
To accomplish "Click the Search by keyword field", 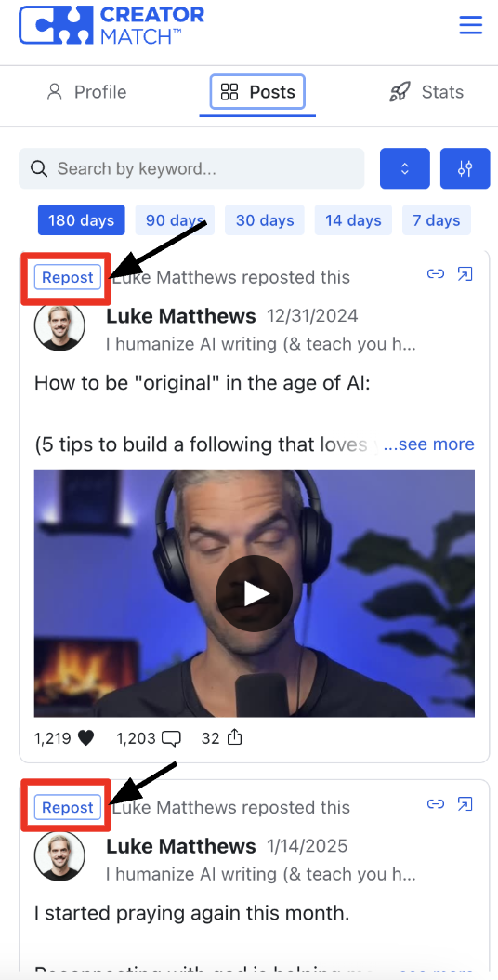I will tap(191, 168).
